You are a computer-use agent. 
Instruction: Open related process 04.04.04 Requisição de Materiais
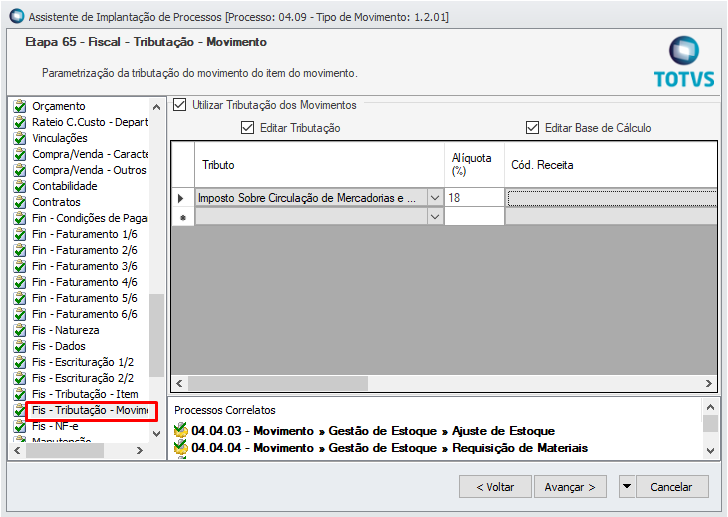coord(390,448)
